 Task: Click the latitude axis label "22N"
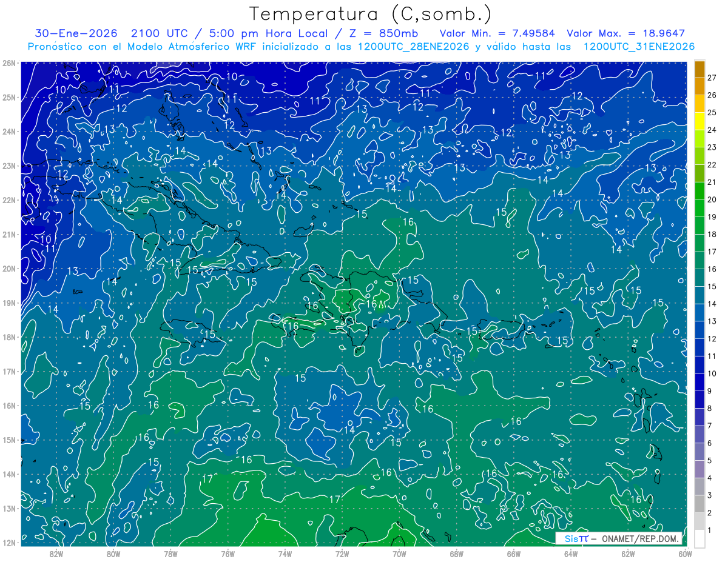pyautogui.click(x=9, y=200)
